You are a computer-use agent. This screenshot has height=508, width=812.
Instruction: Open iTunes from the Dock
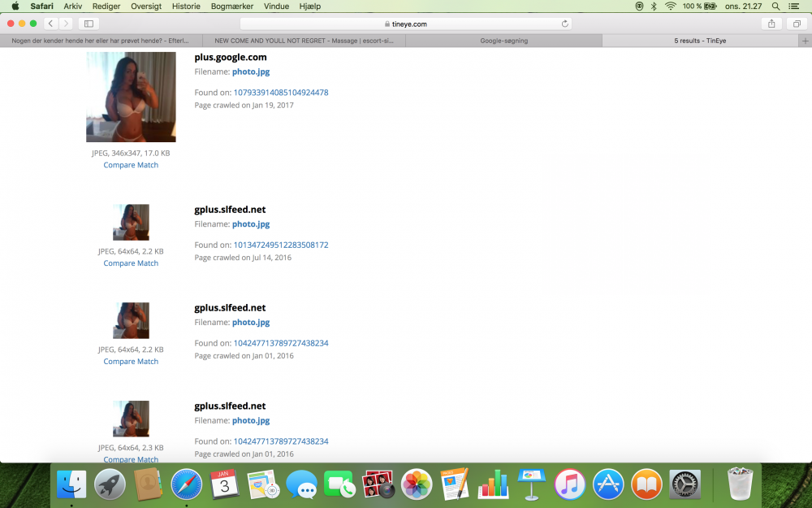pos(570,484)
